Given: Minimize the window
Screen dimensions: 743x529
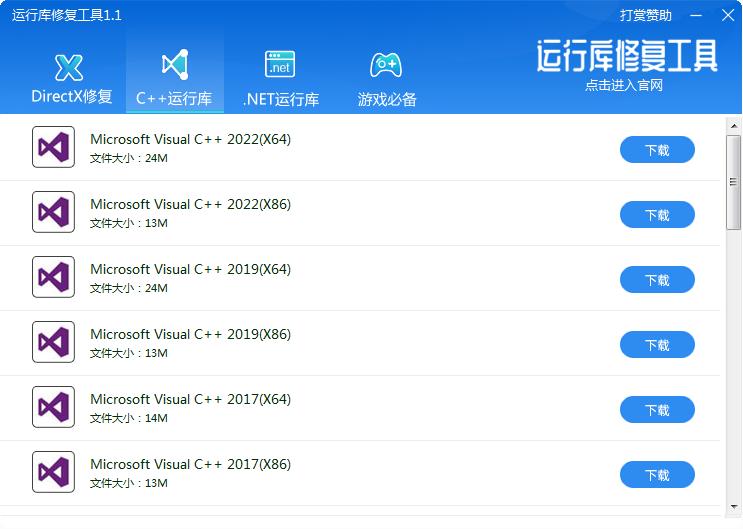Looking at the screenshot, I should tap(696, 16).
